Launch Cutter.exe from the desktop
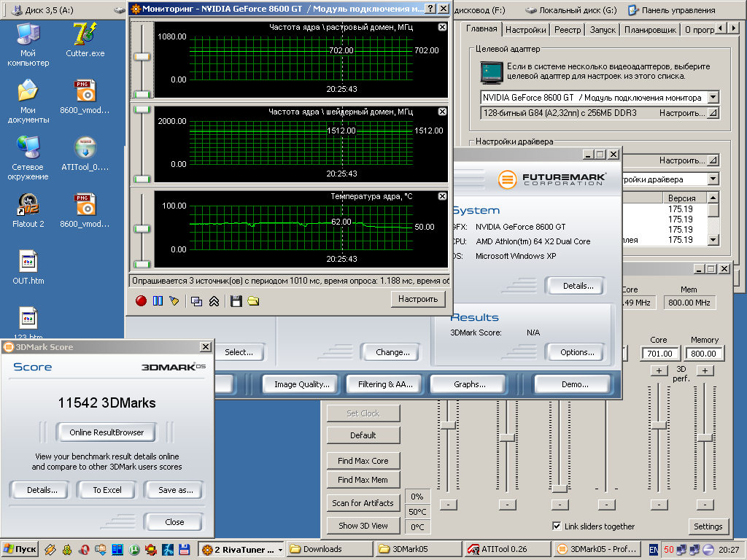Image resolution: width=747 pixels, height=560 pixels. click(x=85, y=40)
